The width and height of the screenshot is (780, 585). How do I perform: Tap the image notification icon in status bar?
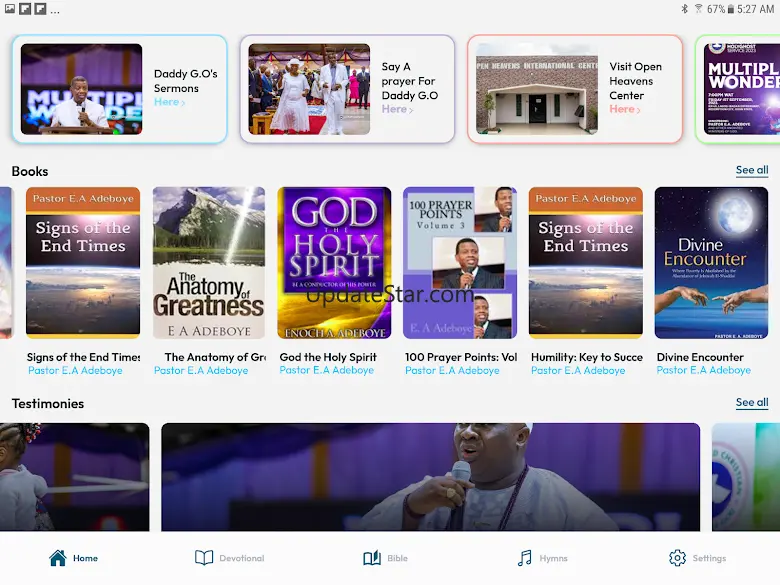pyautogui.click(x=10, y=8)
